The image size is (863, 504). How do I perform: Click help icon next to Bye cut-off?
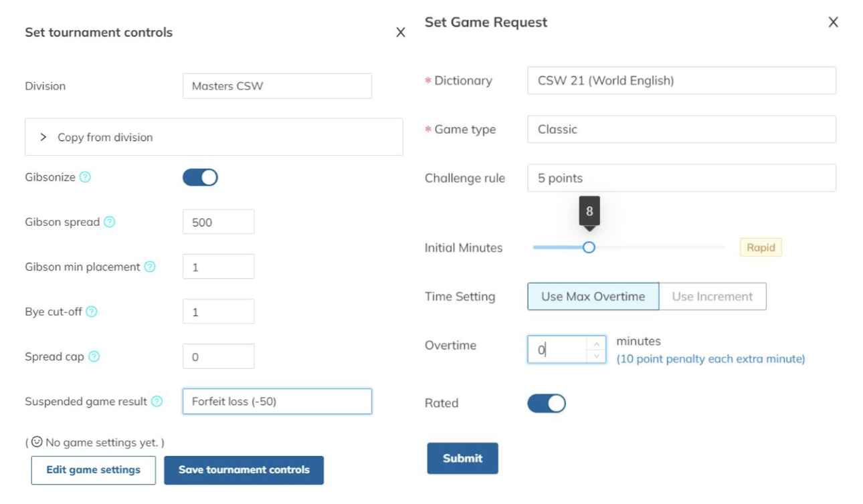92,311
